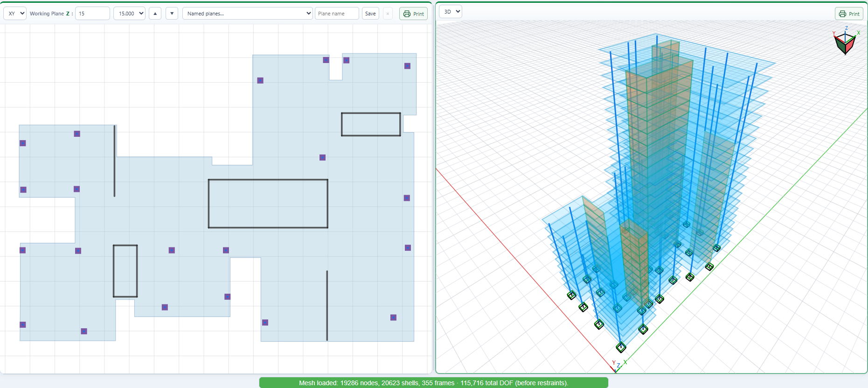The width and height of the screenshot is (868, 388).
Task: Click the 'Mesh loaded' status message
Action: 434,383
